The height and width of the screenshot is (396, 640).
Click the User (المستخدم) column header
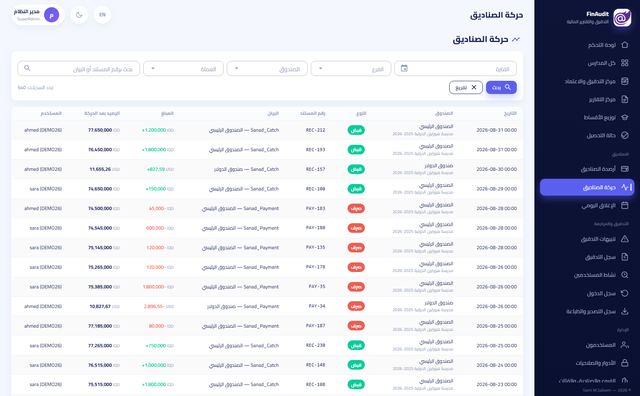click(51, 113)
